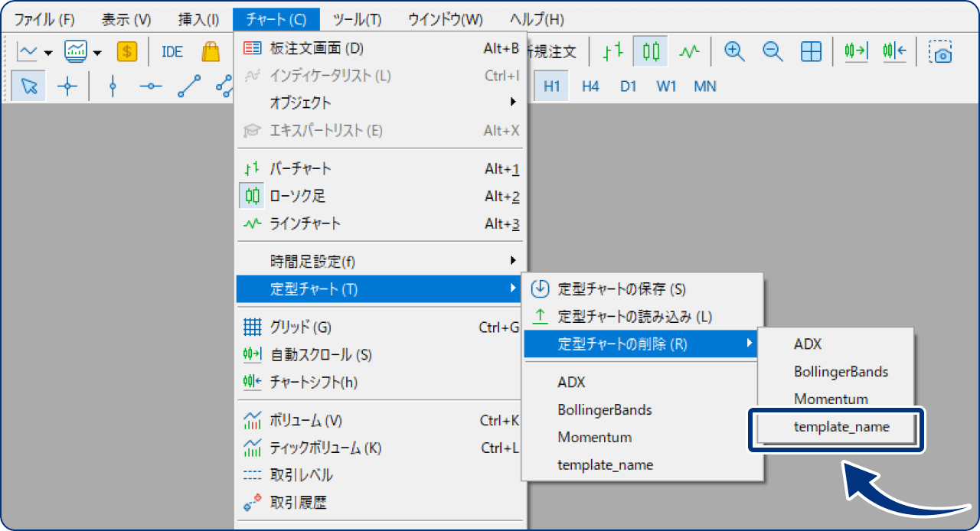The image size is (980, 531).
Task: Open the ウインドウ(W) menu
Action: coord(446,19)
